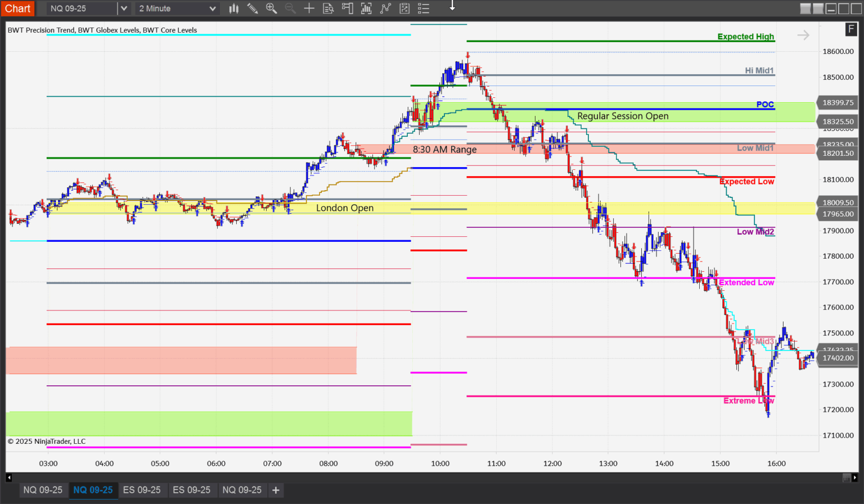Click the Chart Properties list icon
This screenshot has width=864, height=504.
click(x=424, y=8)
